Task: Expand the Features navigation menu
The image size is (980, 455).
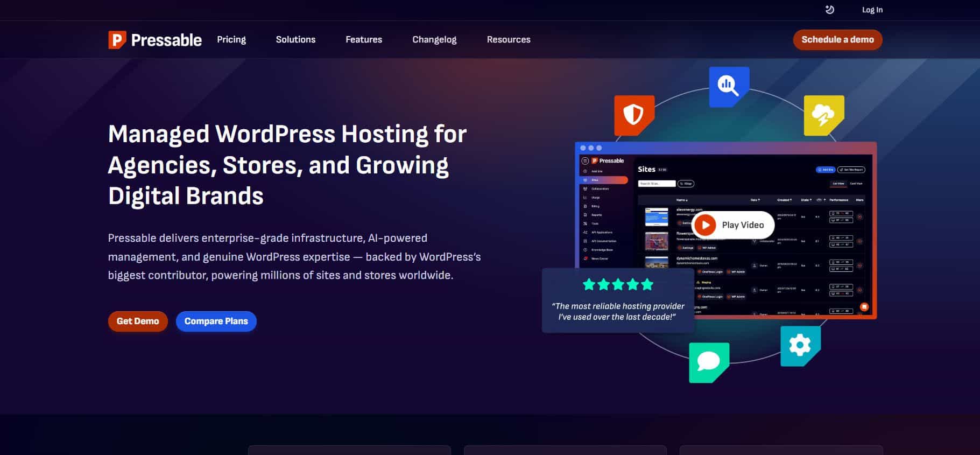Action: click(x=364, y=39)
